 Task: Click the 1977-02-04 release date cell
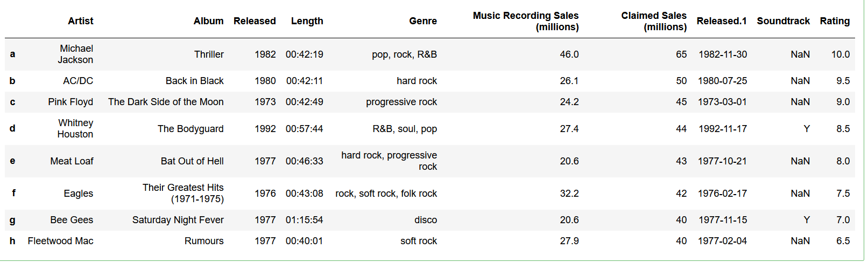722,241
